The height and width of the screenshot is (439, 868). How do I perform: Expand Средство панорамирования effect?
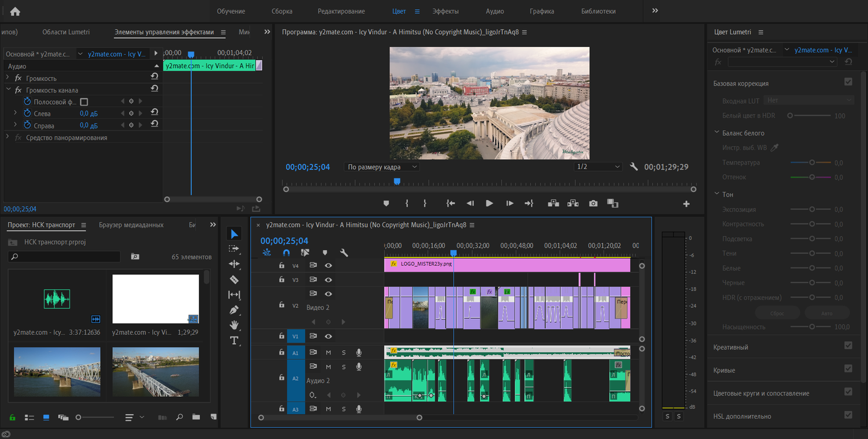(x=8, y=137)
